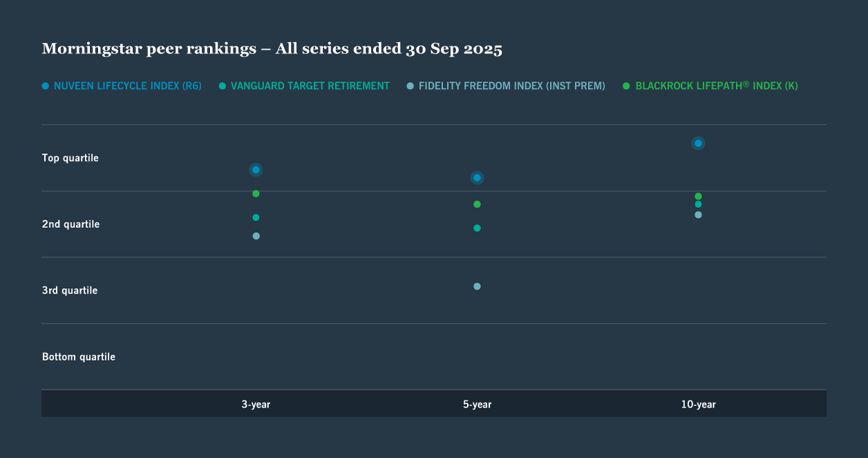This screenshot has height=458, width=868.
Task: Click the Nuveen 3-year top quartile marker
Action: point(256,169)
